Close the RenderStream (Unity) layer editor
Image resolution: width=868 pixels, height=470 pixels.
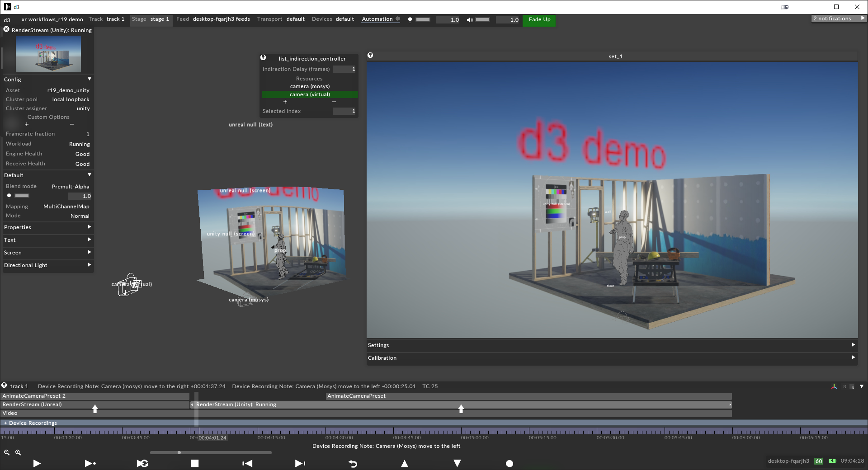[6, 29]
